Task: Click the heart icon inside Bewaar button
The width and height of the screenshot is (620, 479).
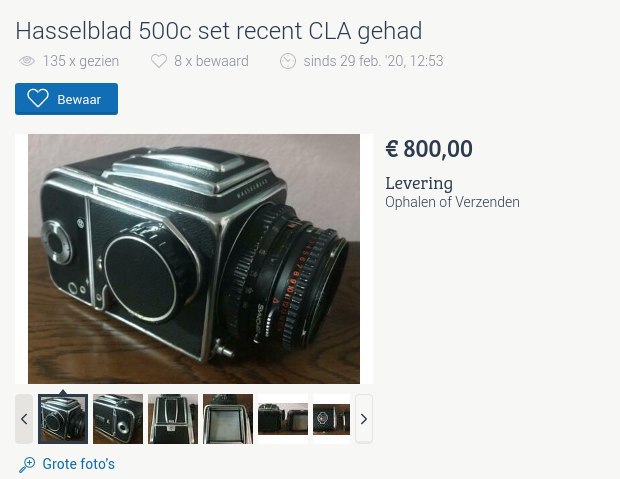Action: point(38,98)
